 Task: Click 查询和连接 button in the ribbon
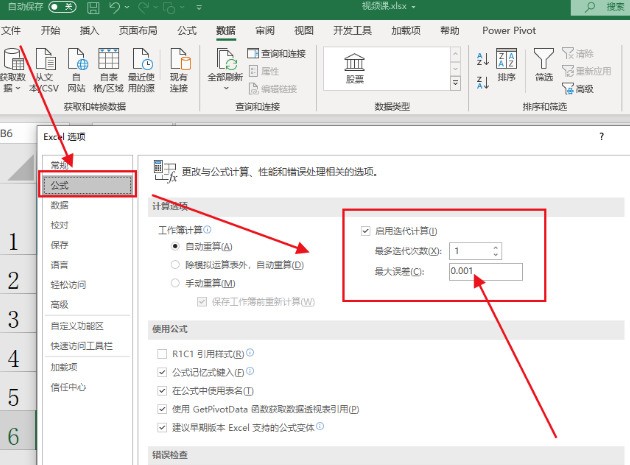[276, 53]
